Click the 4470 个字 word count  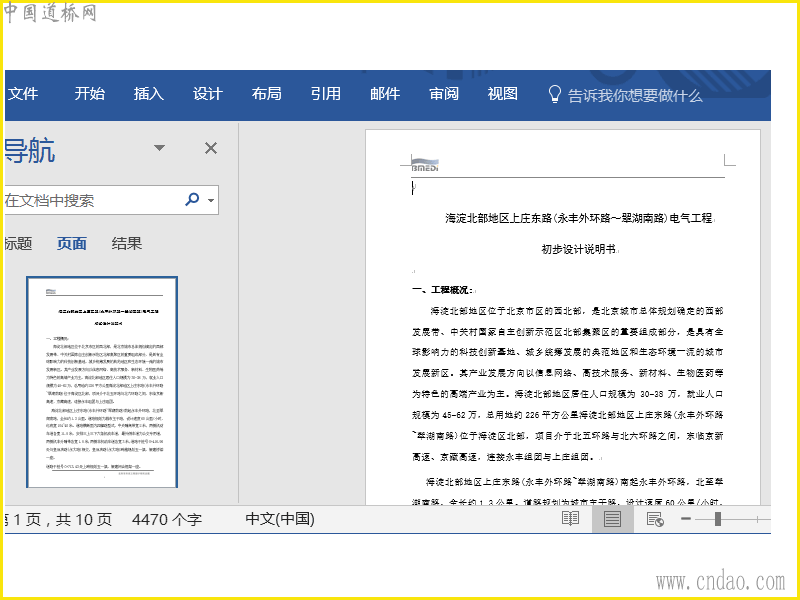pyautogui.click(x=167, y=519)
